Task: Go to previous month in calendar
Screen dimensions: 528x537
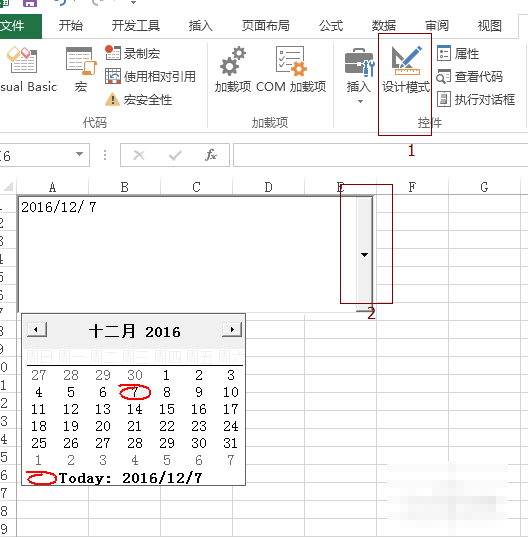Action: click(x=37, y=330)
